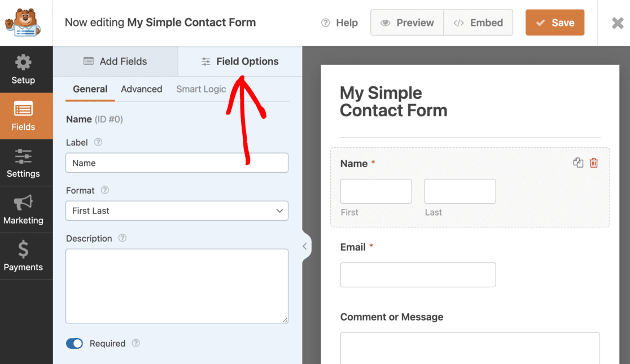This screenshot has height=364, width=630.
Task: Open the Payments panel
Action: 24,256
